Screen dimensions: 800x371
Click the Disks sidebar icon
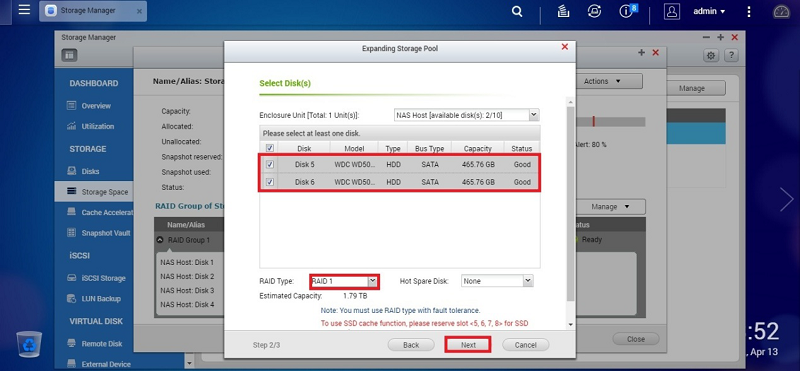pyautogui.click(x=71, y=171)
